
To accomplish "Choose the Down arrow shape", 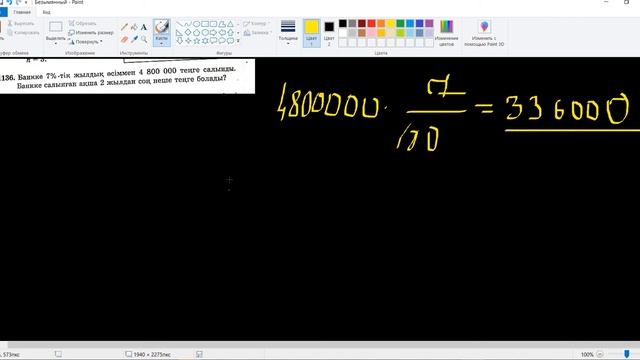I will [x=179, y=41].
